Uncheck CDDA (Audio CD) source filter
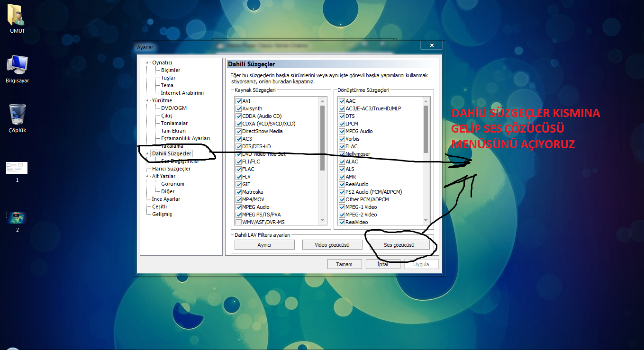The image size is (644, 350). [239, 116]
